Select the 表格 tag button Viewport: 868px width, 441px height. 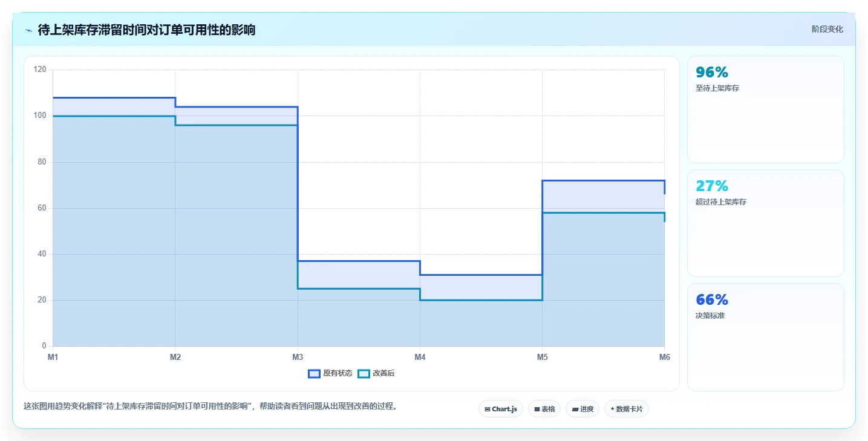[544, 409]
